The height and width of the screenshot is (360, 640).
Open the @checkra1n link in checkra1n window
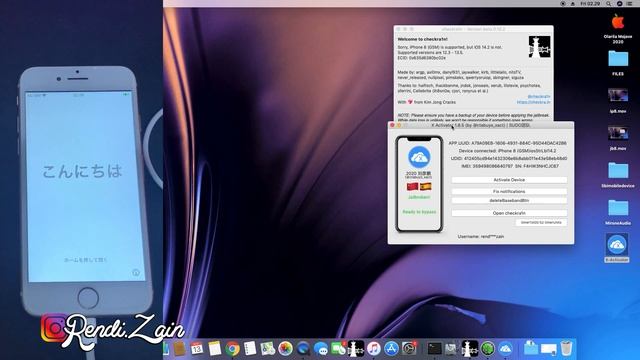[x=539, y=97]
